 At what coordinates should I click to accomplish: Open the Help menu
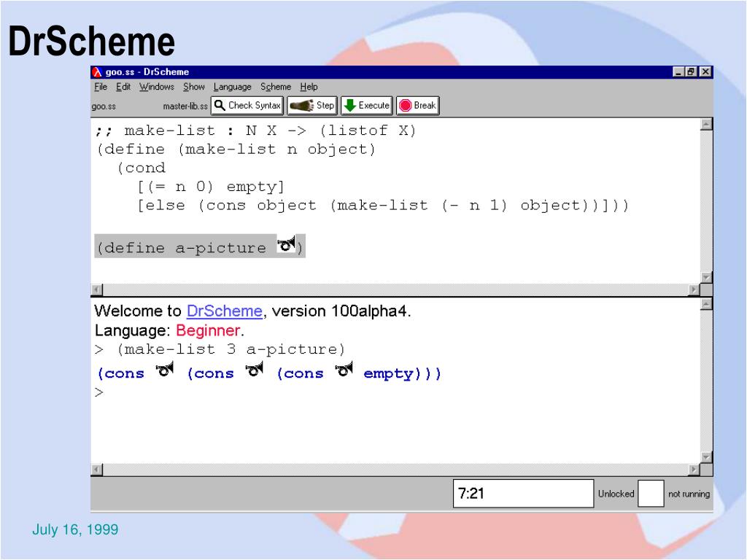309,87
